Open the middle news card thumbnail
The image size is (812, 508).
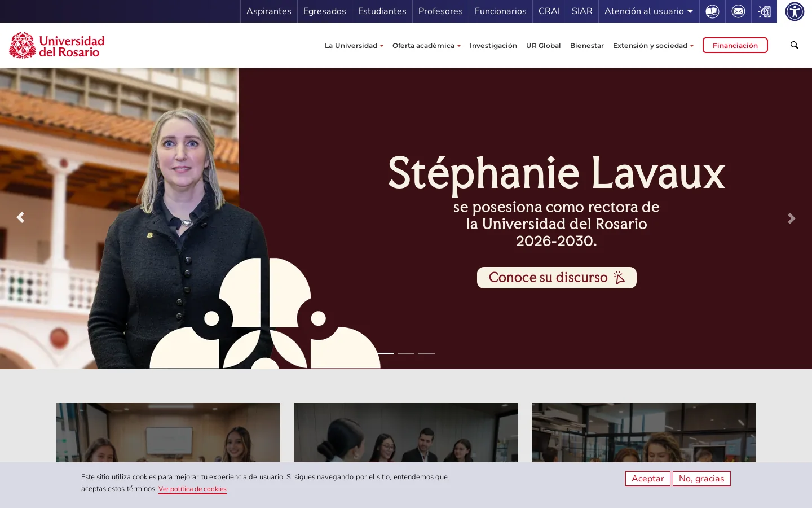coord(406,433)
